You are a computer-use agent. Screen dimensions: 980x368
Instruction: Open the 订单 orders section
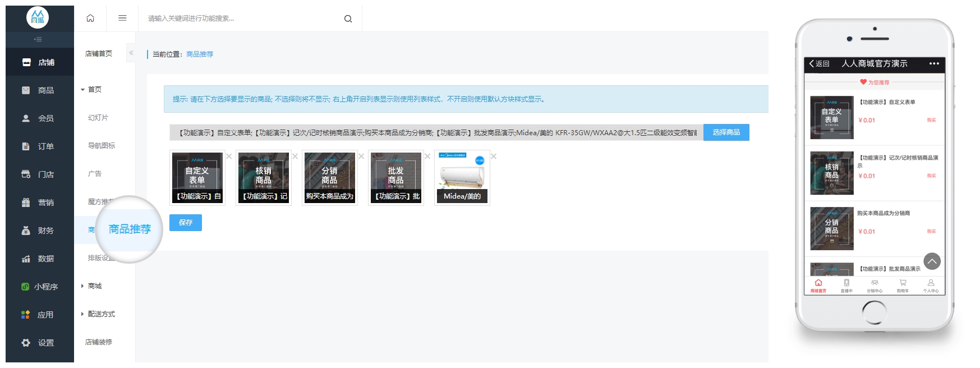point(39,146)
